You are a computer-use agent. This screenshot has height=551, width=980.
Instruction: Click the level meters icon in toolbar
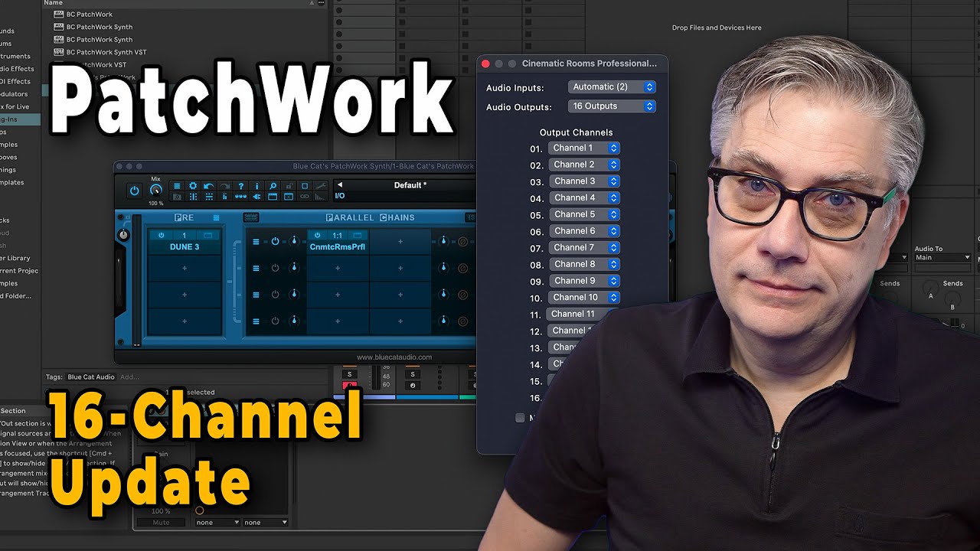pyautogui.click(x=321, y=197)
